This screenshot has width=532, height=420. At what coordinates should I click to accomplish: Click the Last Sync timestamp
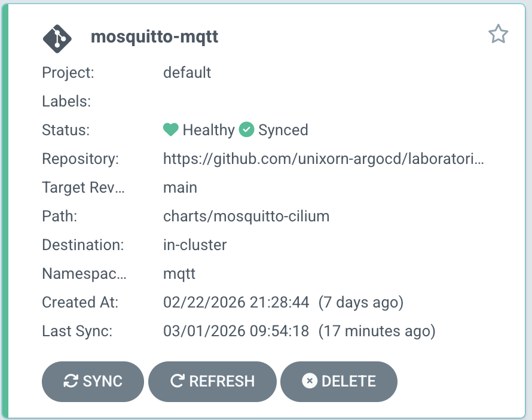point(236,331)
